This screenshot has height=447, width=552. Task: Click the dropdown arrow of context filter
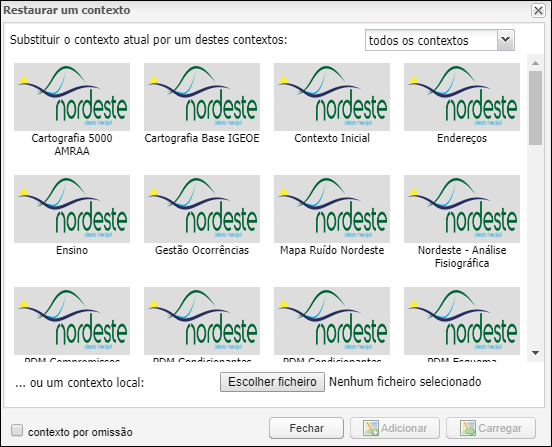point(506,40)
